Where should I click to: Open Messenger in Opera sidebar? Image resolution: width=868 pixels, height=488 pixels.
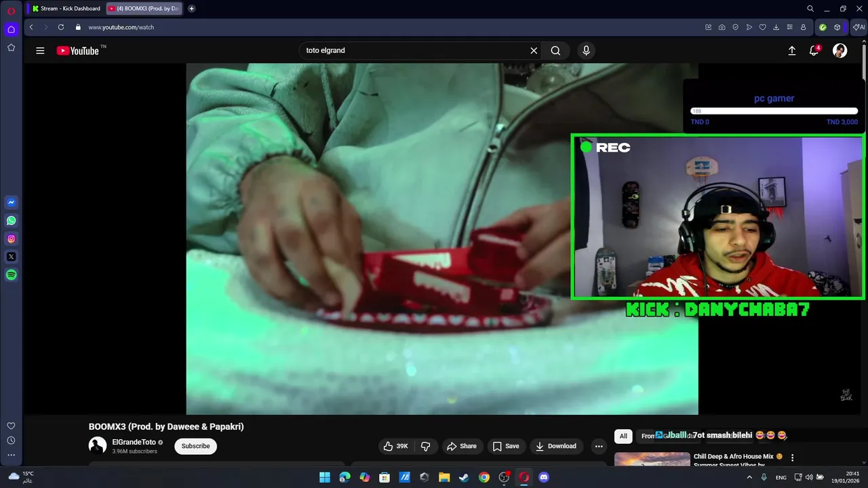(11, 202)
